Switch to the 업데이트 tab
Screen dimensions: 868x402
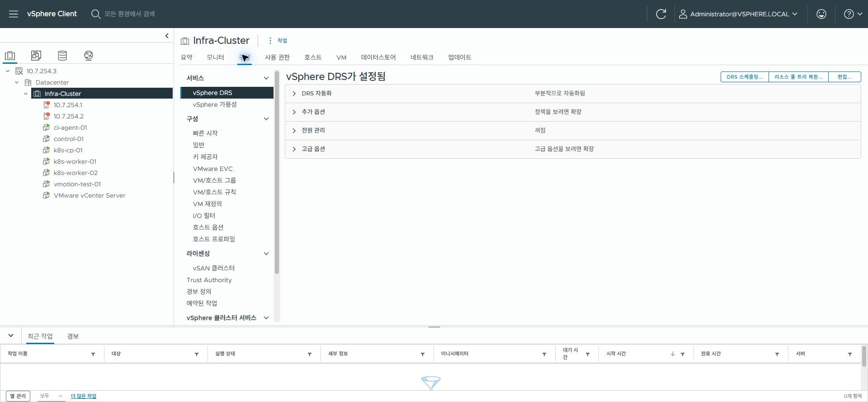(x=460, y=57)
